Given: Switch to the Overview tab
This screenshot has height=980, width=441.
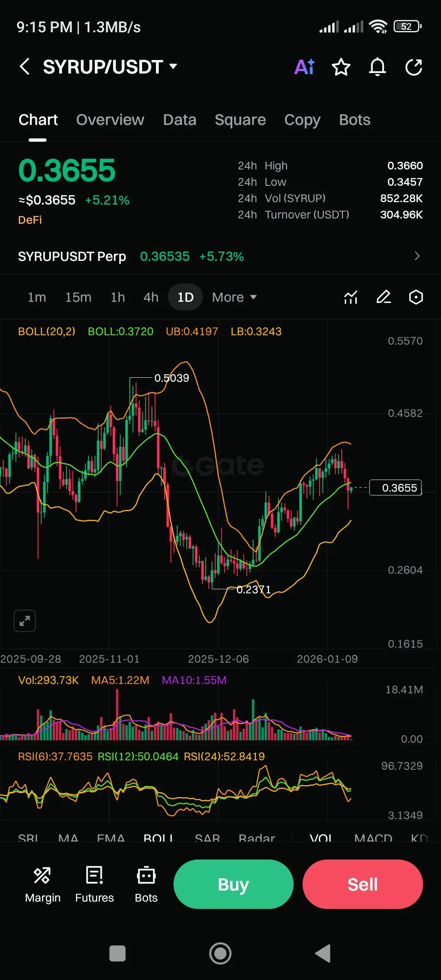Looking at the screenshot, I should point(110,120).
